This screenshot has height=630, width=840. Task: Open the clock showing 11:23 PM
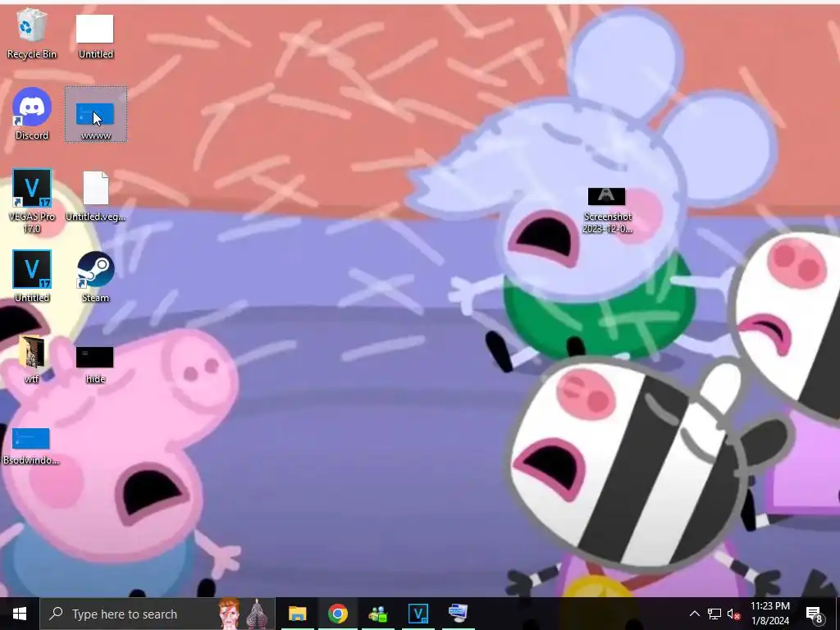point(769,614)
